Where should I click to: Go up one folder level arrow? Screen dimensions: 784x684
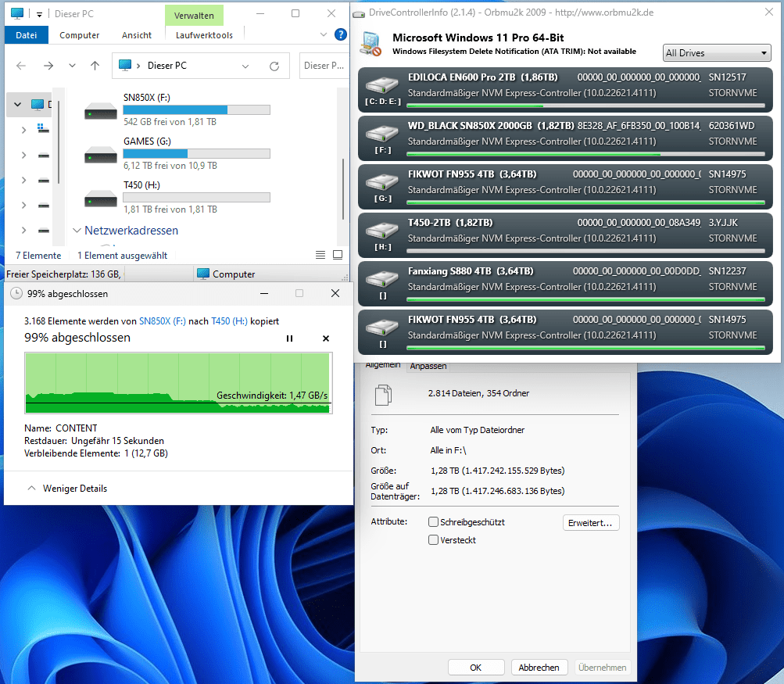tap(95, 66)
